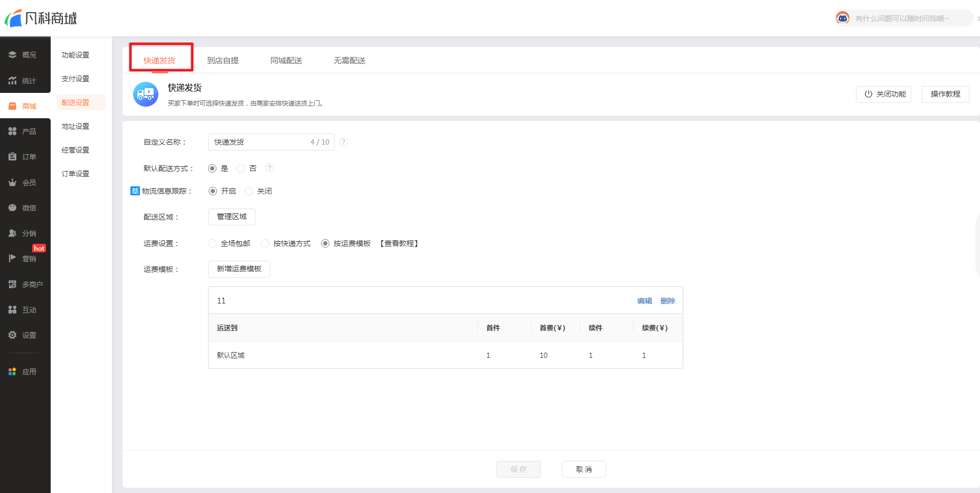Open the 产品 products sidebar icon

(x=12, y=131)
